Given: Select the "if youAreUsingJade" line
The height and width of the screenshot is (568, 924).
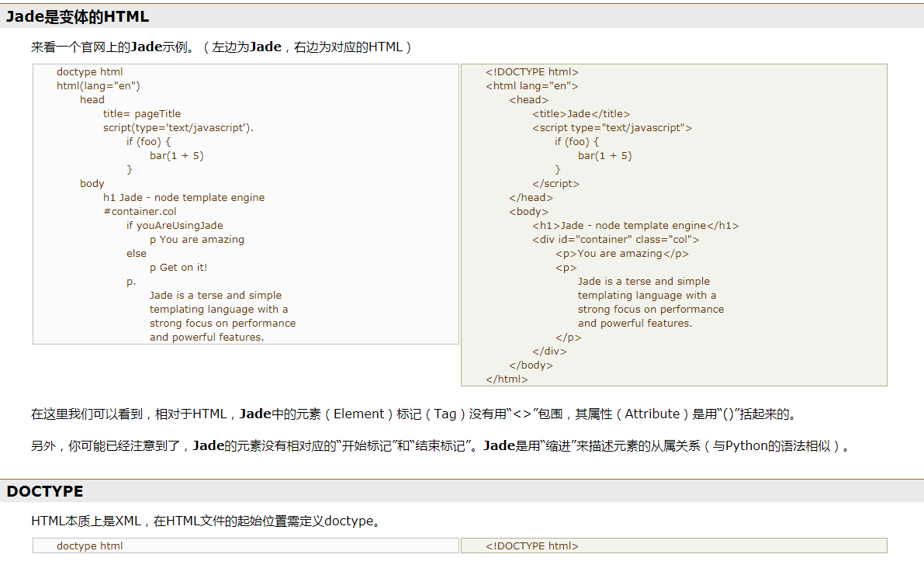Looking at the screenshot, I should [x=175, y=226].
